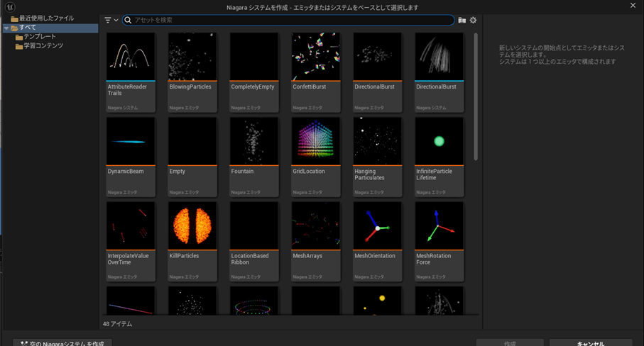644x346 pixels.
Task: Click the 作成 button
Action: point(510,342)
